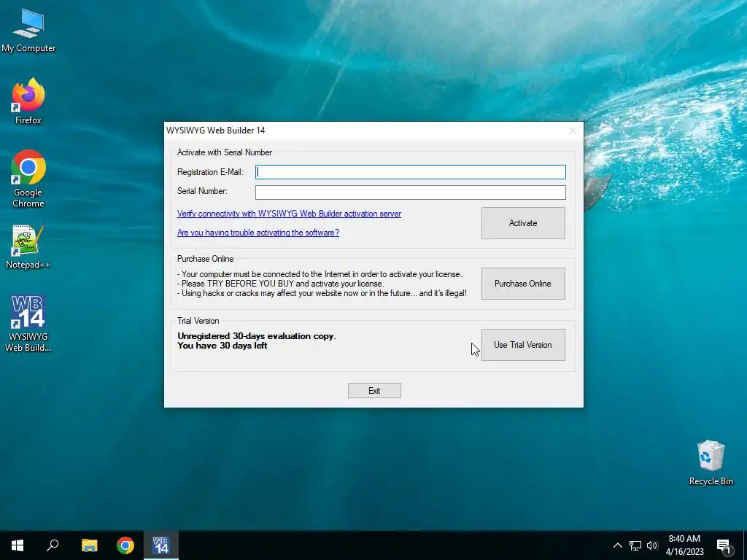Screen dimensions: 747x560
Task: Click the 'Please TRY BEFORE YOU BUY' line
Action: (280, 284)
